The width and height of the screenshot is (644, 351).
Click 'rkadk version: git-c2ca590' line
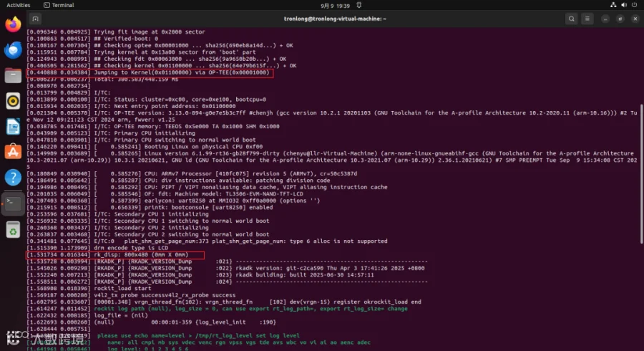[x=226, y=269]
